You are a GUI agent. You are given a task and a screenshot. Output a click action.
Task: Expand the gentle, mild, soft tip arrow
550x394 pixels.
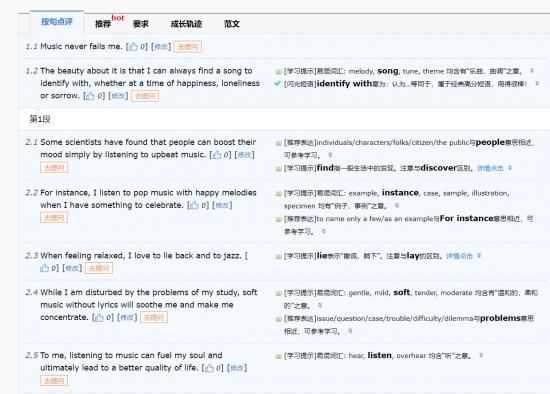pos(320,305)
